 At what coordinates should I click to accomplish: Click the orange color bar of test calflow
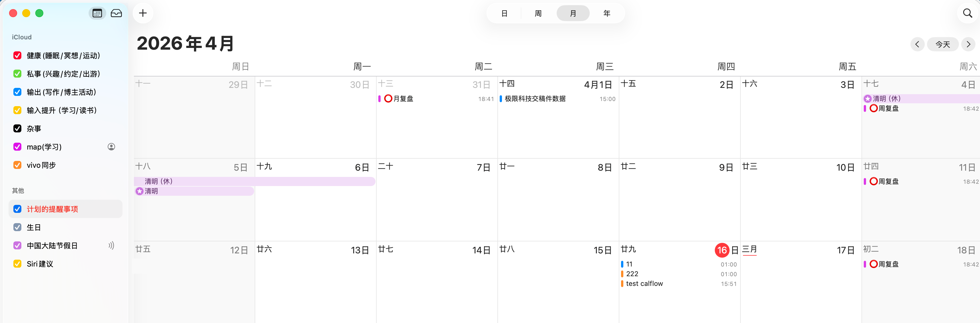pyautogui.click(x=622, y=284)
